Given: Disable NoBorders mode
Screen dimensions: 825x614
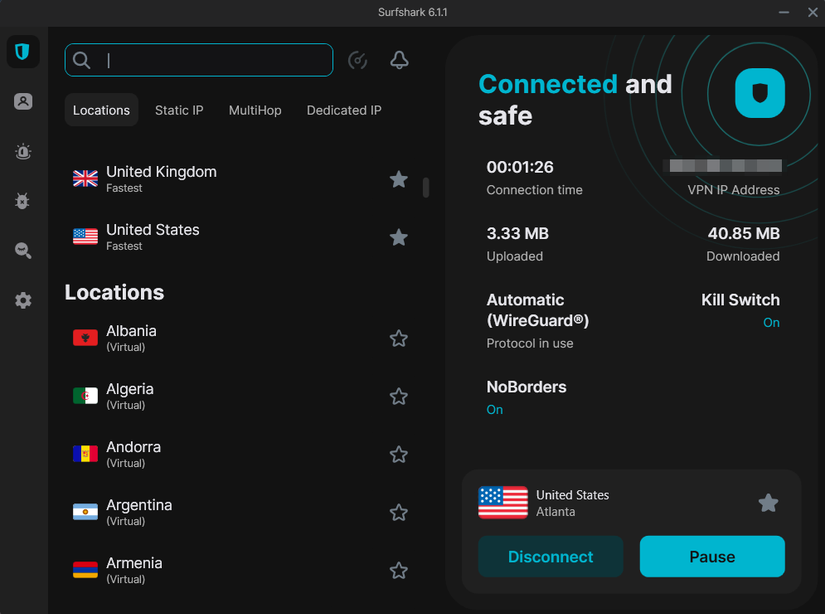Looking at the screenshot, I should click(x=494, y=409).
